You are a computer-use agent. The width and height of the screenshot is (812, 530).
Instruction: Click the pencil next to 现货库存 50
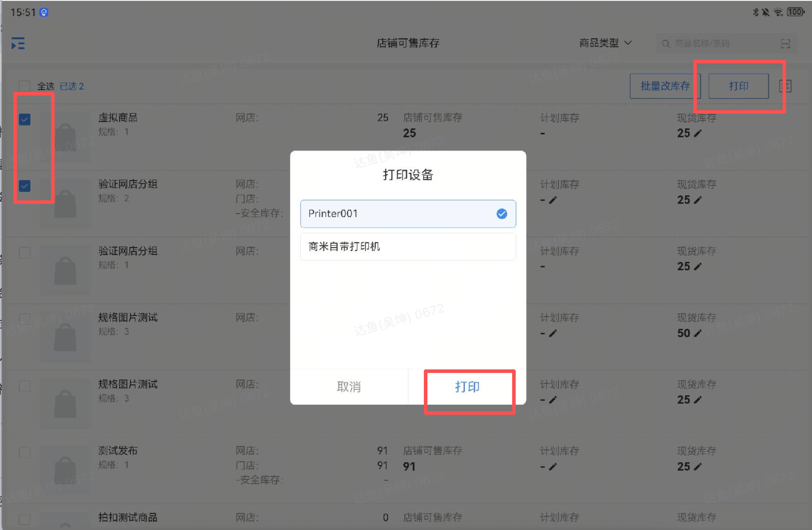698,333
